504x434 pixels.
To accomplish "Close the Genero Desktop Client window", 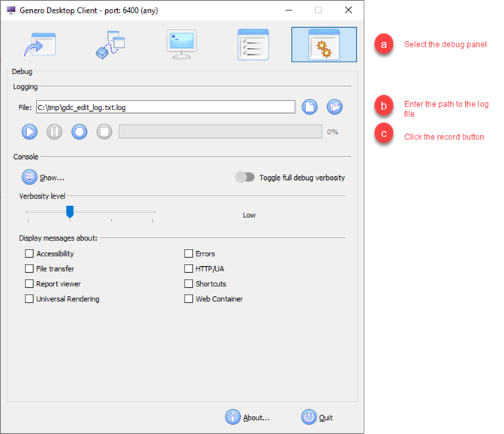I will [x=349, y=10].
